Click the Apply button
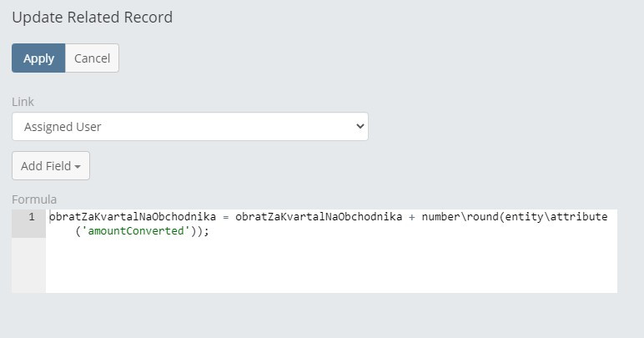The width and height of the screenshot is (644, 338). pyautogui.click(x=38, y=58)
